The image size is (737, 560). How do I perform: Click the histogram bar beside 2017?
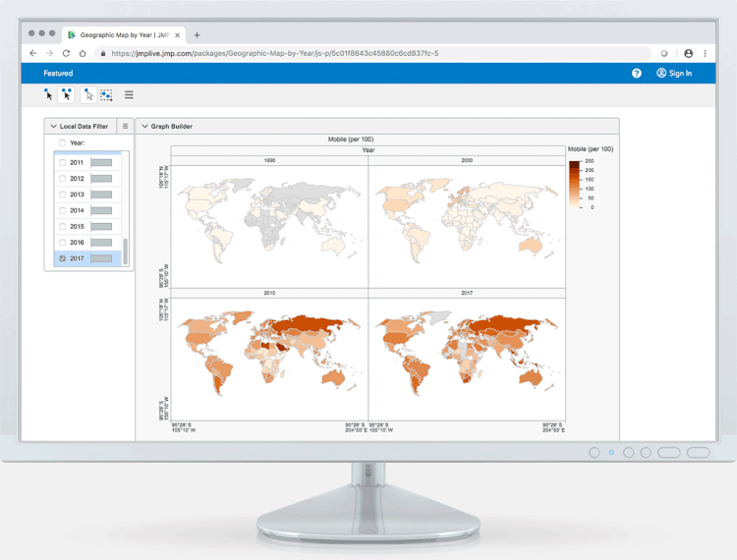[101, 258]
